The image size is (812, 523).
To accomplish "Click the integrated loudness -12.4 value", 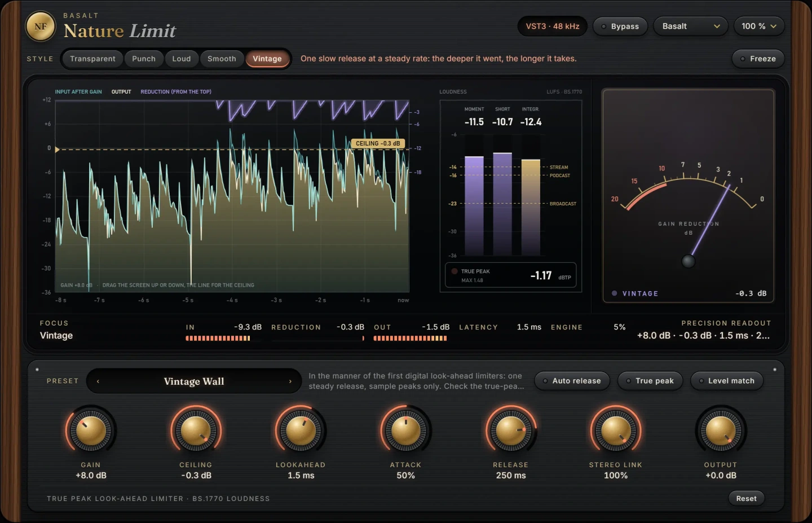I will [531, 122].
